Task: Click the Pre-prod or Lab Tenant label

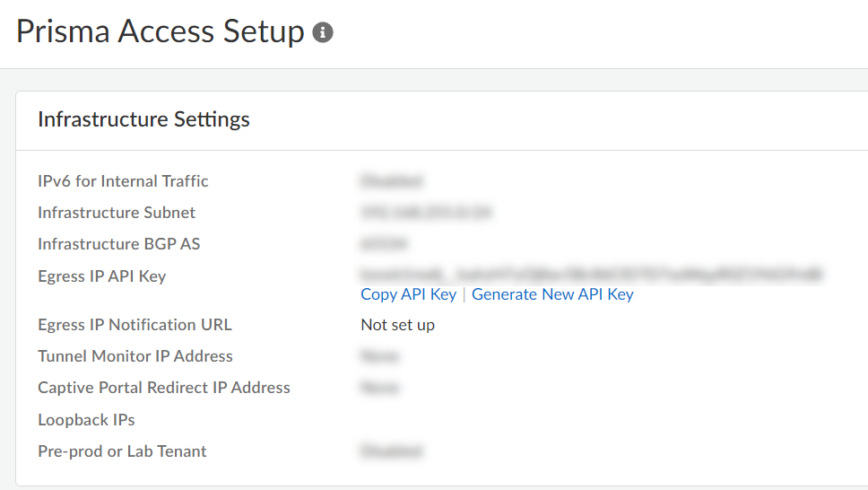Action: click(x=122, y=451)
